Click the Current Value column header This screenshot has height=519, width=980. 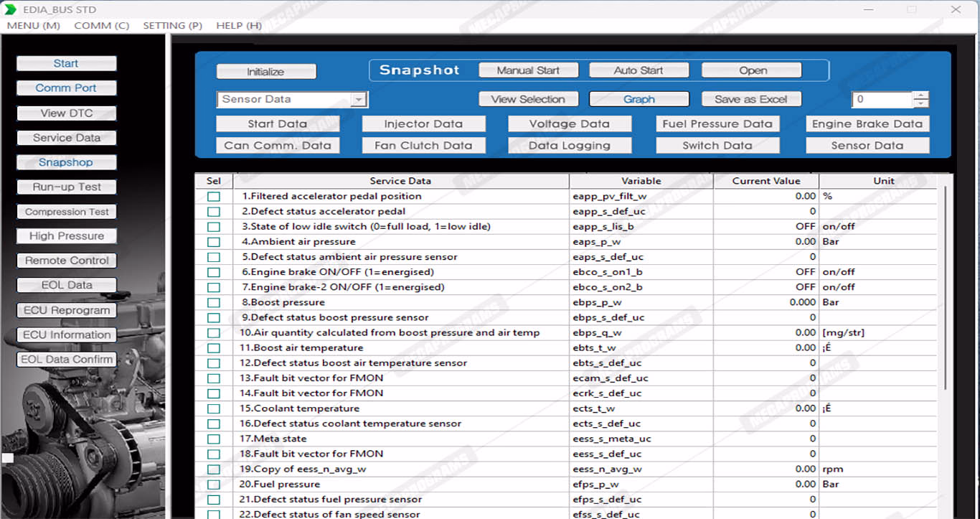tap(765, 181)
